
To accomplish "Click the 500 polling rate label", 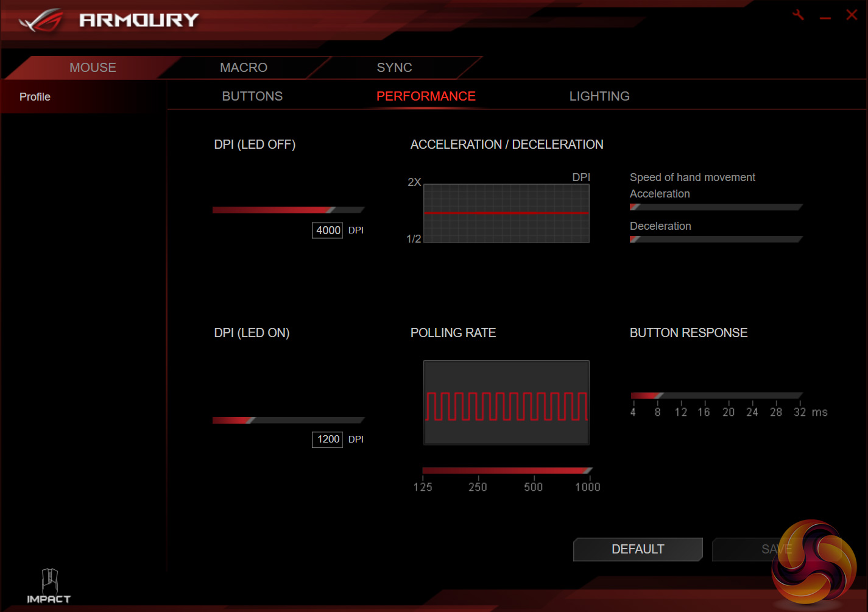I will coord(534,487).
